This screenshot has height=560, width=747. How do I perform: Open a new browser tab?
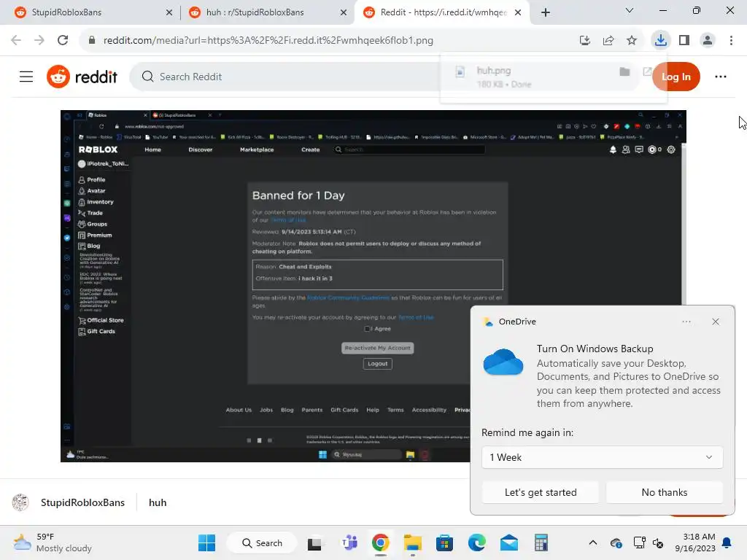(x=546, y=12)
